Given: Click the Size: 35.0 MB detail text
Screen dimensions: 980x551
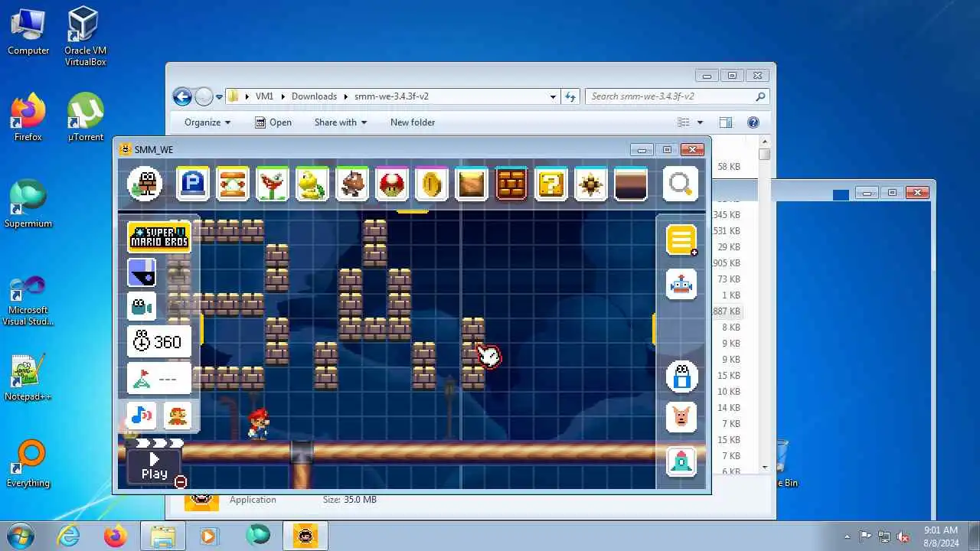Looking at the screenshot, I should coord(349,500).
